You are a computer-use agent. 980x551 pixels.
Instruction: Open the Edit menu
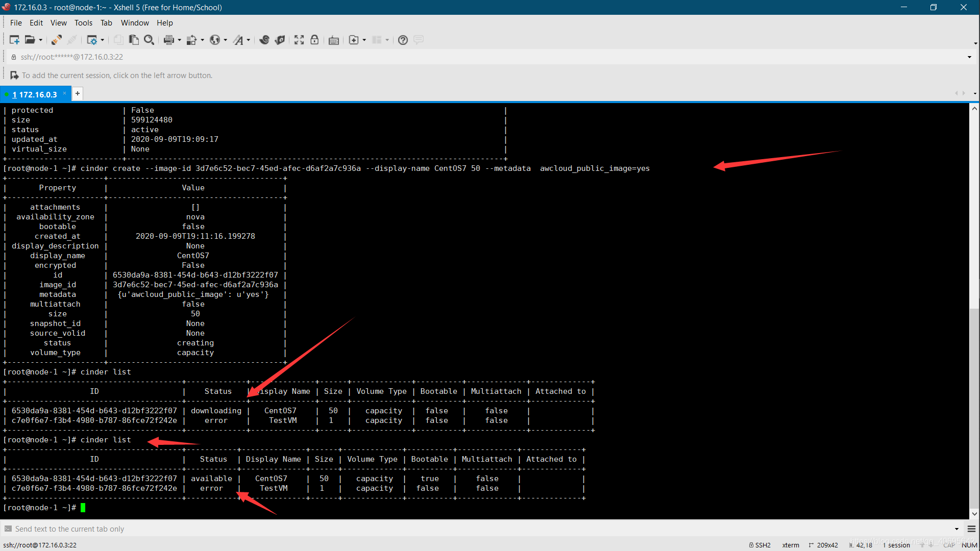tap(36, 22)
